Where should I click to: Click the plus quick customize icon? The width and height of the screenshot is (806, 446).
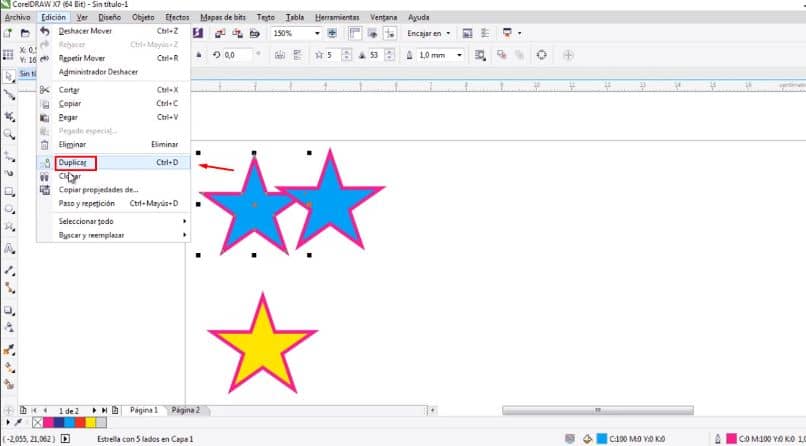tap(568, 55)
